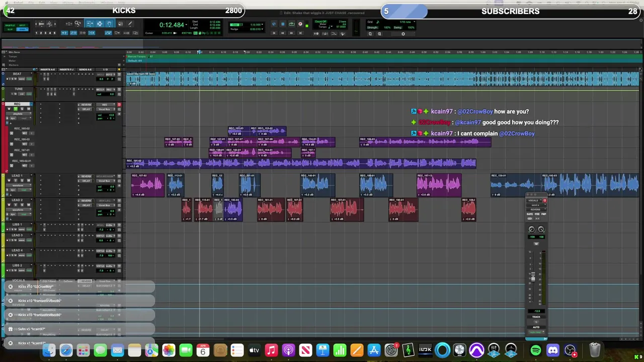
Task: Click the Rewind transport button
Action: click(x=282, y=33)
